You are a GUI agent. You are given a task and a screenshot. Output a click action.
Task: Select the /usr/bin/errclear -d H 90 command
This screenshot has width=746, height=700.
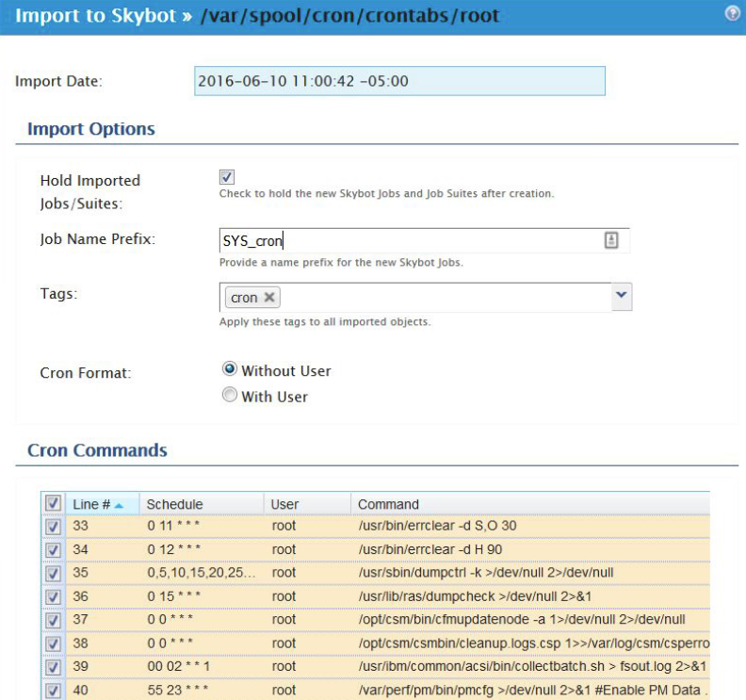[x=430, y=549]
